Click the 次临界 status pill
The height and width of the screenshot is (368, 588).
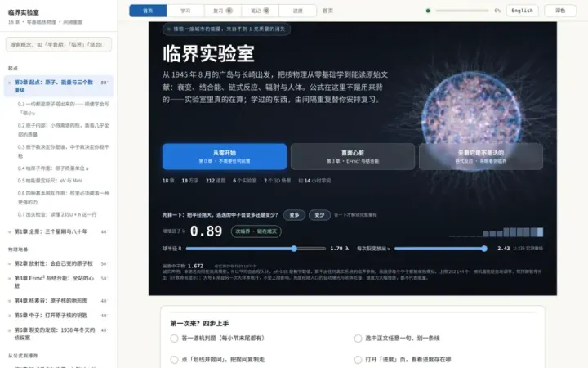256,231
